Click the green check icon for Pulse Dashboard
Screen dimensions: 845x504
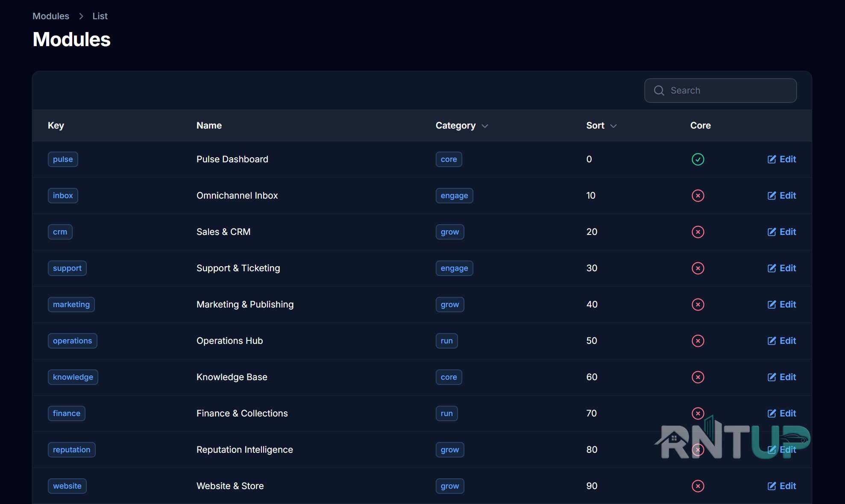click(x=698, y=159)
